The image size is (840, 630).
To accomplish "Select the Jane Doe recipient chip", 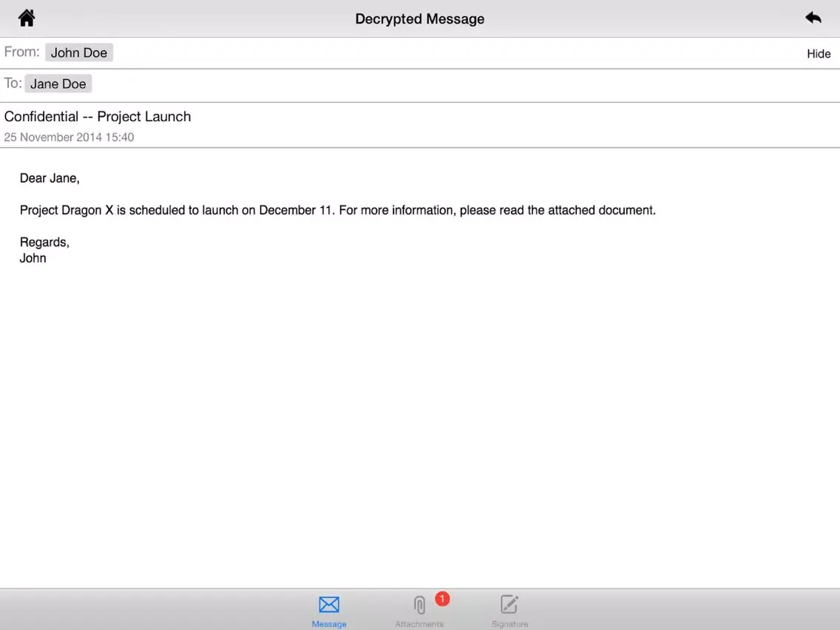I will point(58,84).
